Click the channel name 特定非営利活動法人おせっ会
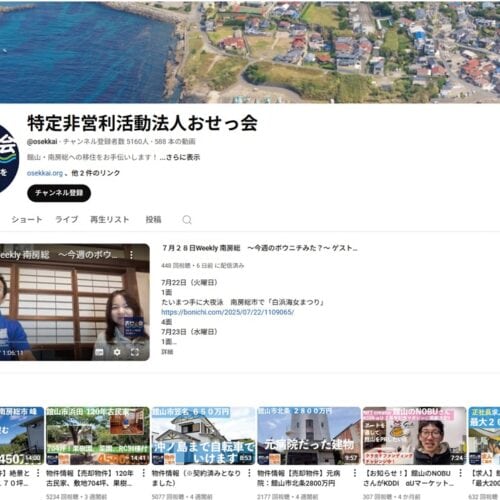 click(x=142, y=123)
